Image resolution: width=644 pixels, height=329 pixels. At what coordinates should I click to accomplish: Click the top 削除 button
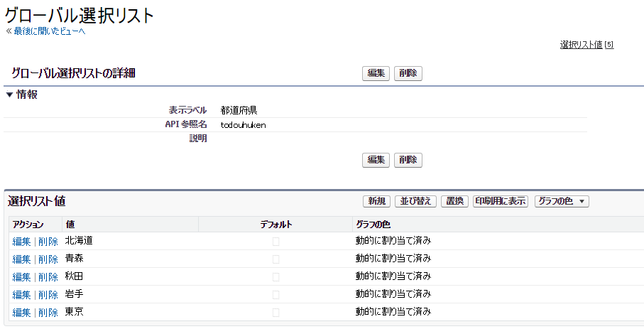point(408,73)
